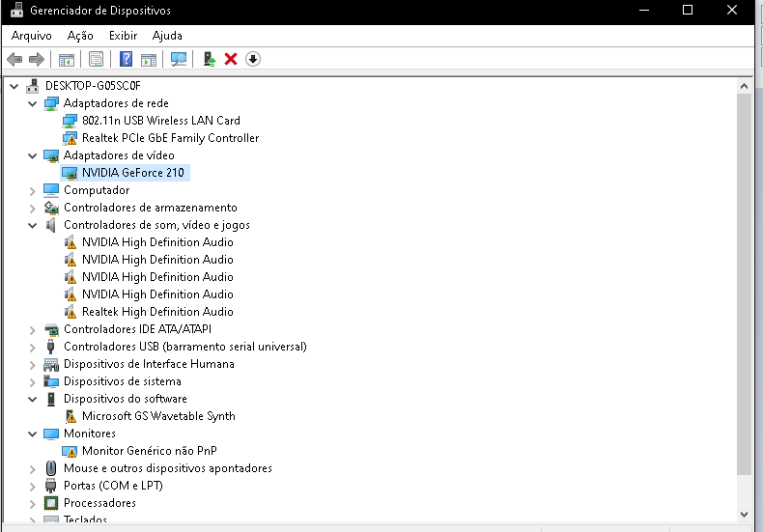Collapse Controladores de som, vídeo e jogos
763x532 pixels.
33,226
